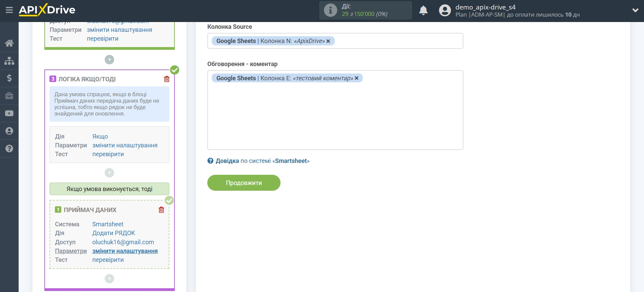This screenshot has height=292, width=644.
Task: Delete the ПРИЙМАЧ ДАНИХ block
Action: 161,210
